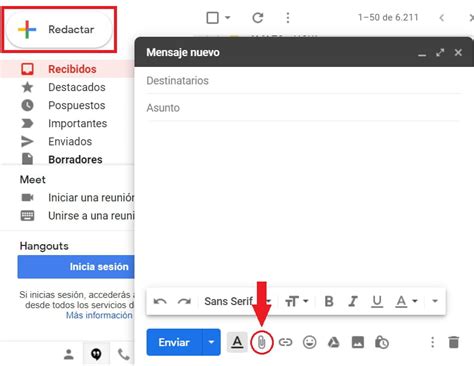
Task: Open compose more options menu
Action: coord(432,342)
